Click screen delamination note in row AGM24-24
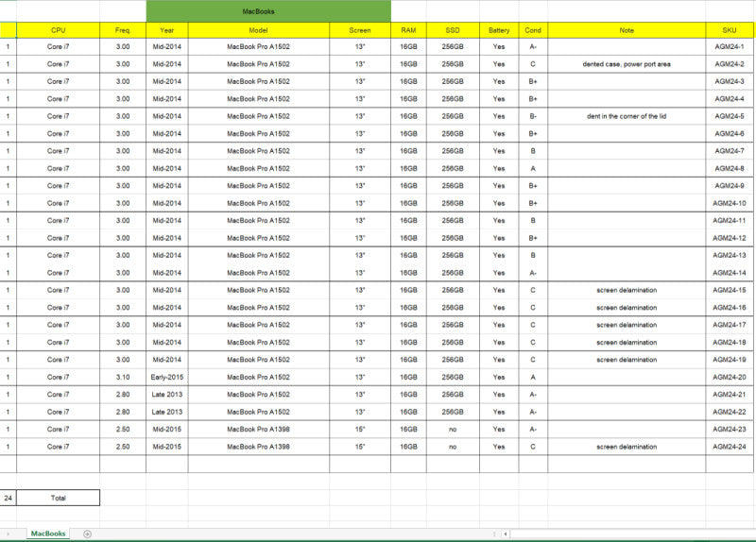 (627, 447)
